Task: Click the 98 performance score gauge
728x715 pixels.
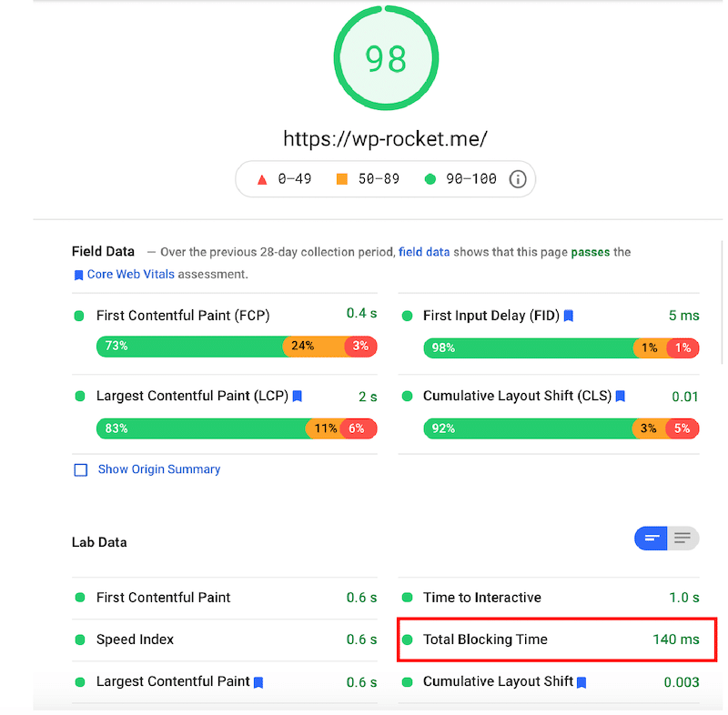Action: point(386,59)
